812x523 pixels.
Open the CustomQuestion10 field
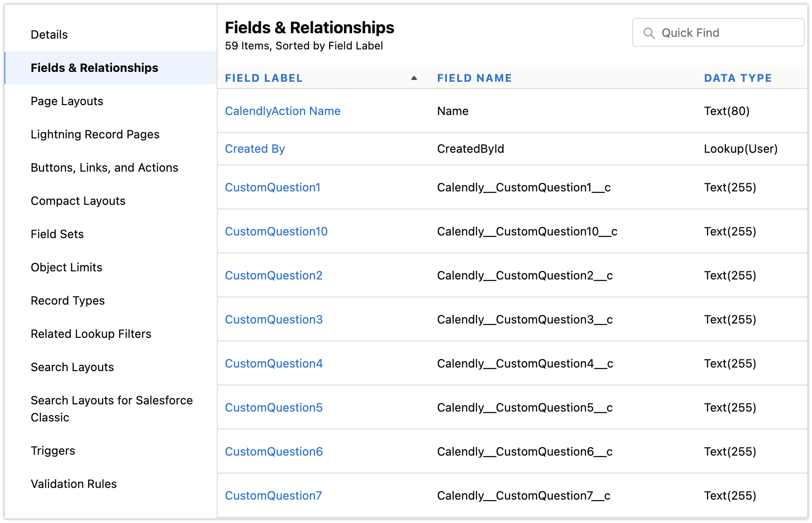[276, 231]
